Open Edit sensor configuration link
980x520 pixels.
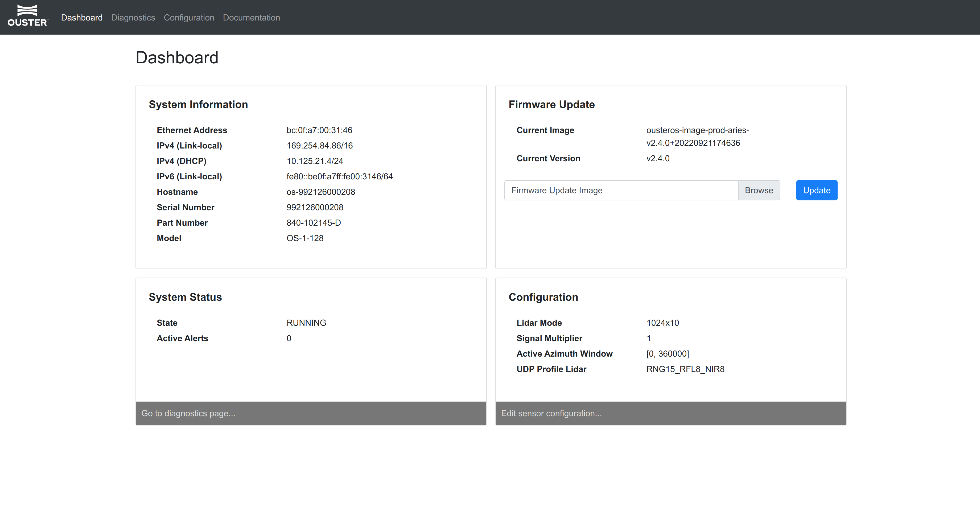coord(551,413)
